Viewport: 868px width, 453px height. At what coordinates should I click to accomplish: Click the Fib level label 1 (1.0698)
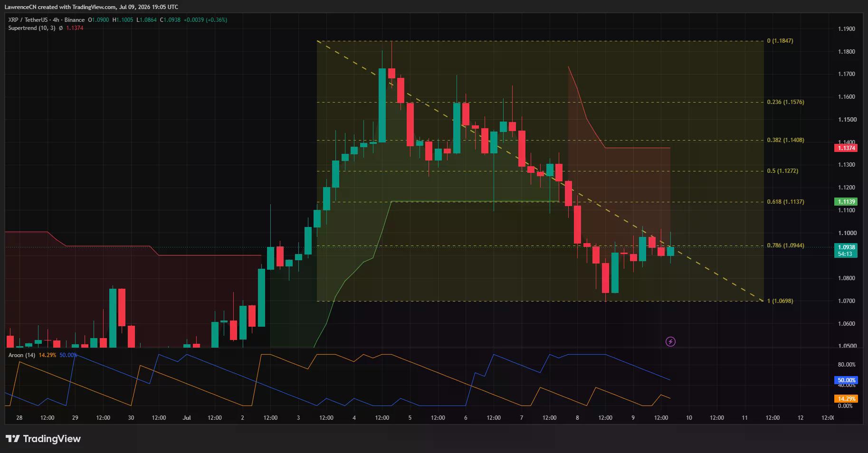point(780,301)
